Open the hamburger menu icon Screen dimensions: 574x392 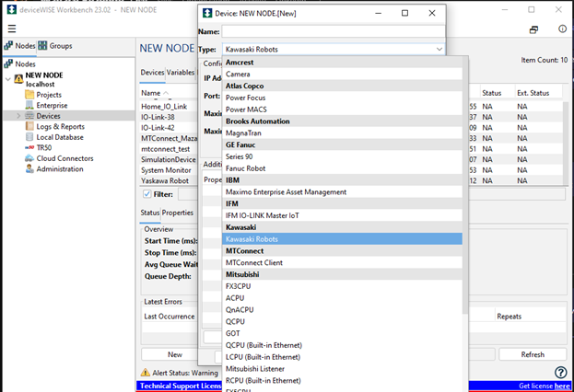[x=11, y=29]
